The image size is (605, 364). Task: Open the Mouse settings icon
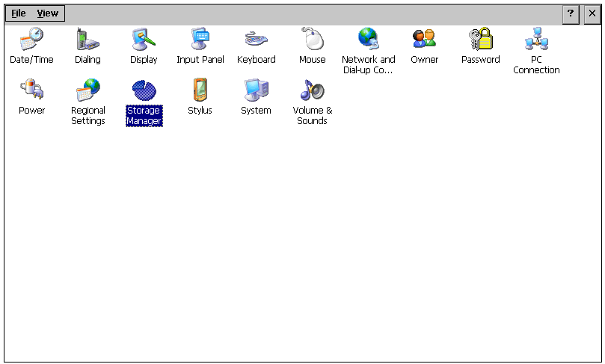tap(312, 40)
